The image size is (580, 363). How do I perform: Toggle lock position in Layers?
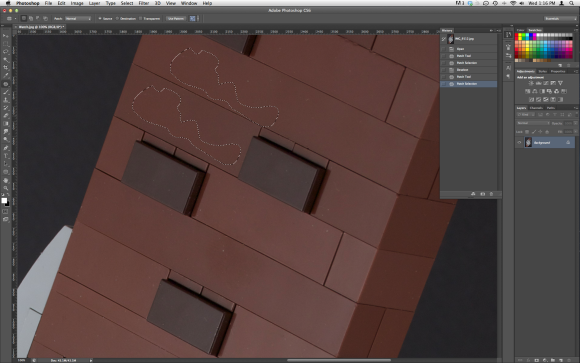coord(540,132)
